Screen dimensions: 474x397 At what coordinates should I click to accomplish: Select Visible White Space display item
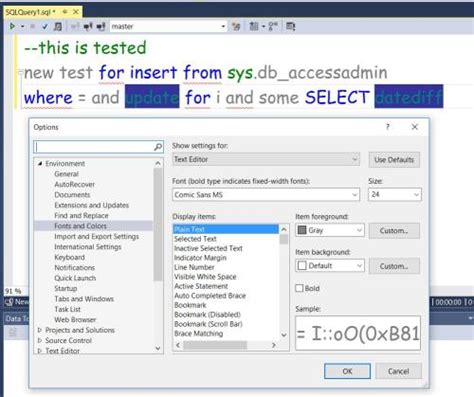pos(205,276)
